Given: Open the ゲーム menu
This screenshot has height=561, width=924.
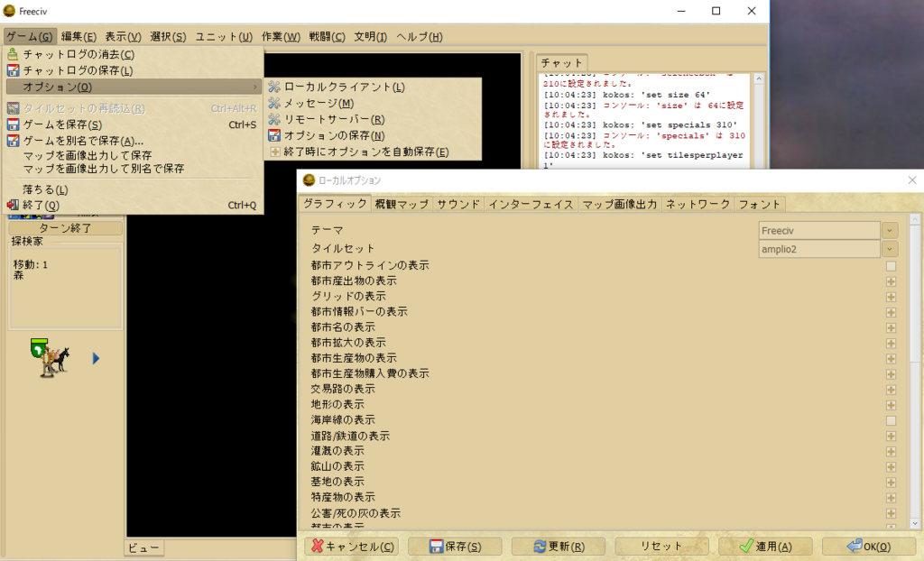Looking at the screenshot, I should click(30, 37).
